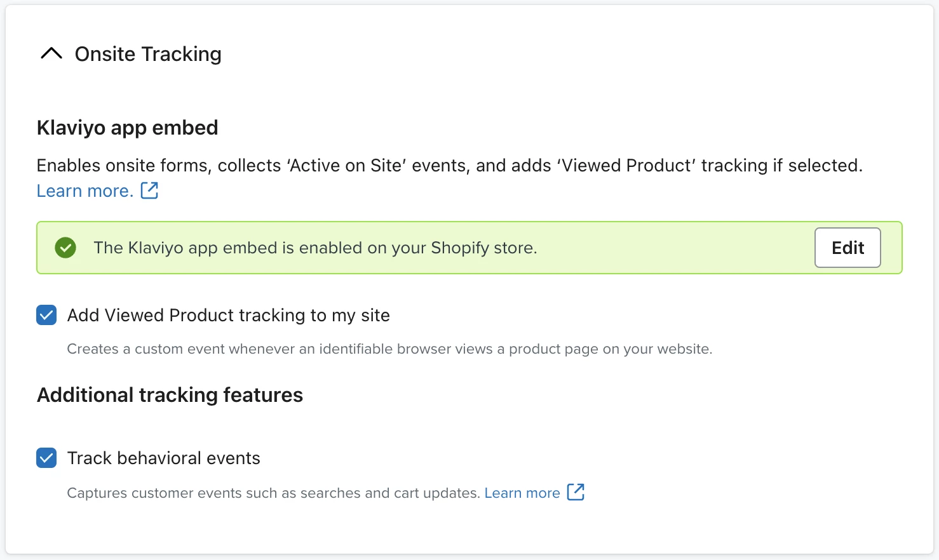Click the 'Track behavioral events' label text

click(164, 458)
